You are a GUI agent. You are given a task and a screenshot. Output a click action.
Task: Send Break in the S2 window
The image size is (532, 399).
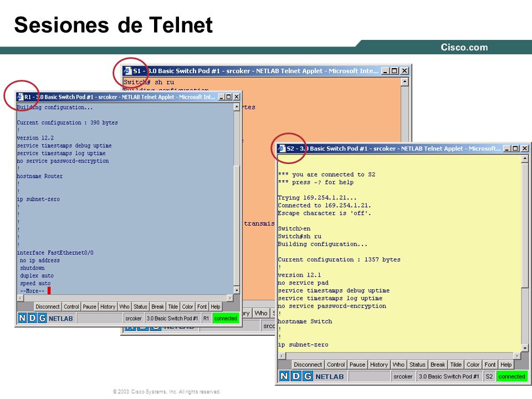438,365
